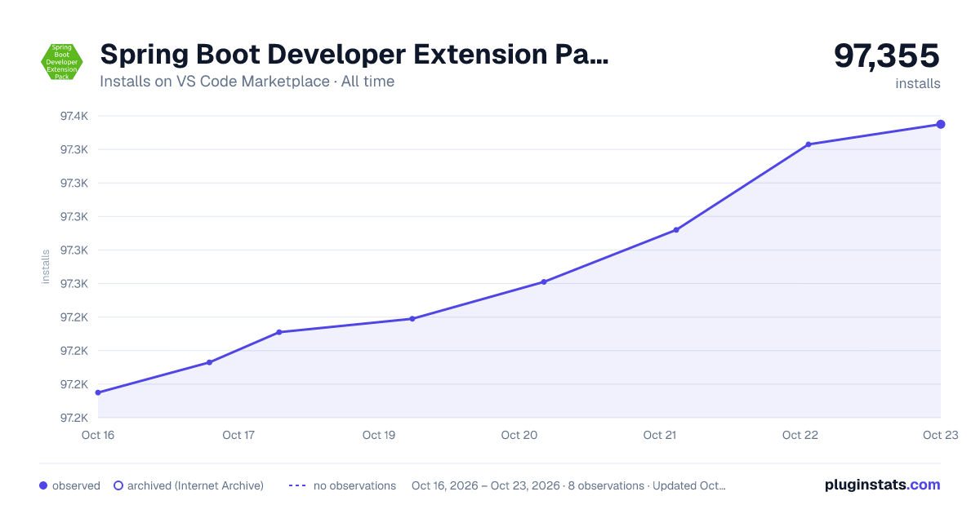Click the Oct 16 starting data point
Image resolution: width=980 pixels, height=514 pixels.
[98, 392]
